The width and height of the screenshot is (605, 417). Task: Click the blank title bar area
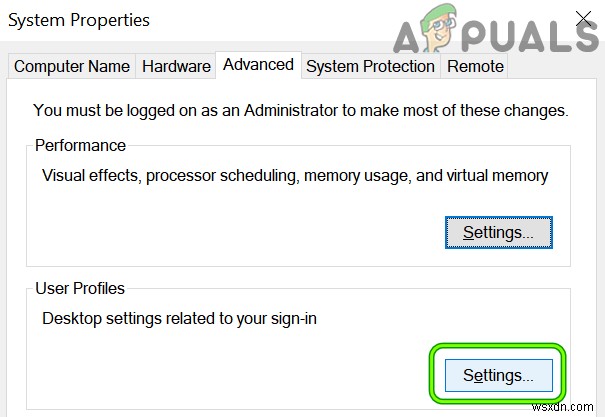(270, 19)
